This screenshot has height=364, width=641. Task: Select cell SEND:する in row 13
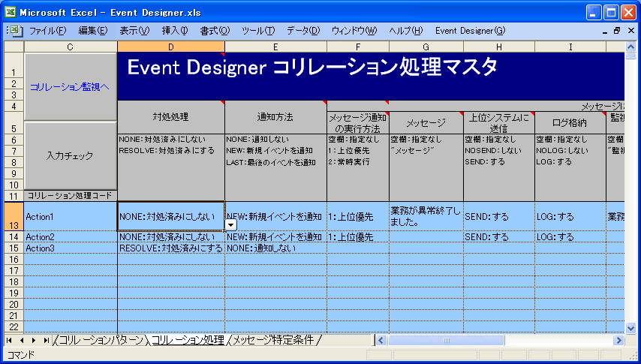(498, 216)
